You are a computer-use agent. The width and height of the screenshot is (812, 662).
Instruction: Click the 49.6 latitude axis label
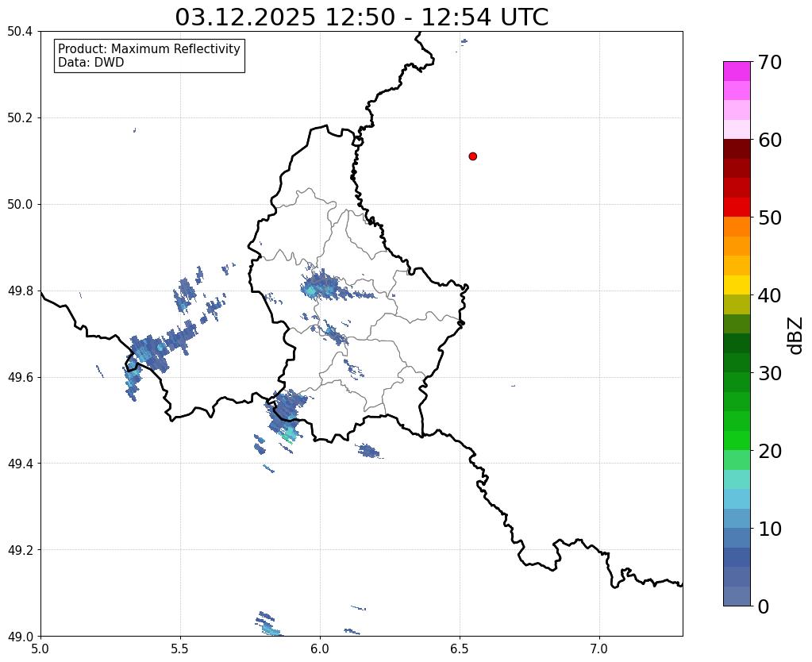pos(20,378)
